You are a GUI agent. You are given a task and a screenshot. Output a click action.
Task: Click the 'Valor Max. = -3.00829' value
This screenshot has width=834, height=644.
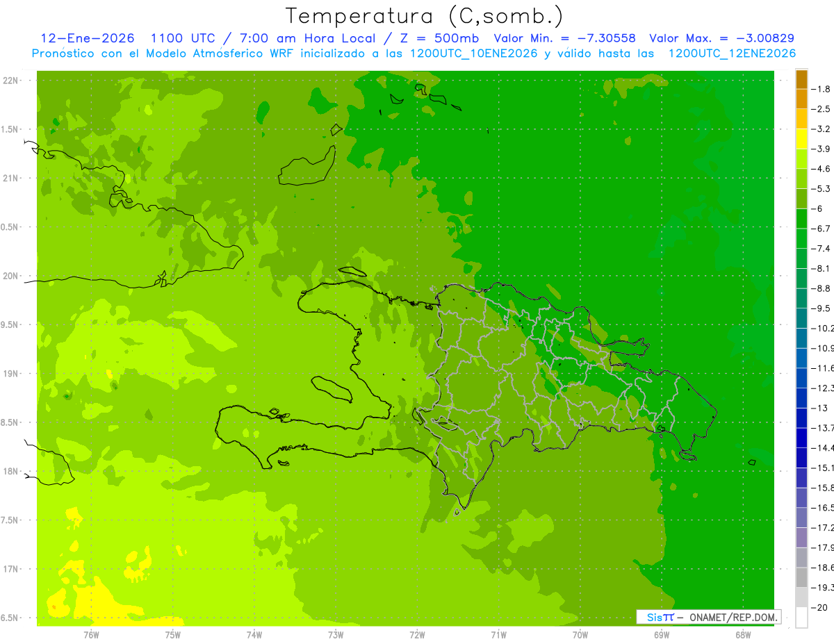tap(721, 38)
